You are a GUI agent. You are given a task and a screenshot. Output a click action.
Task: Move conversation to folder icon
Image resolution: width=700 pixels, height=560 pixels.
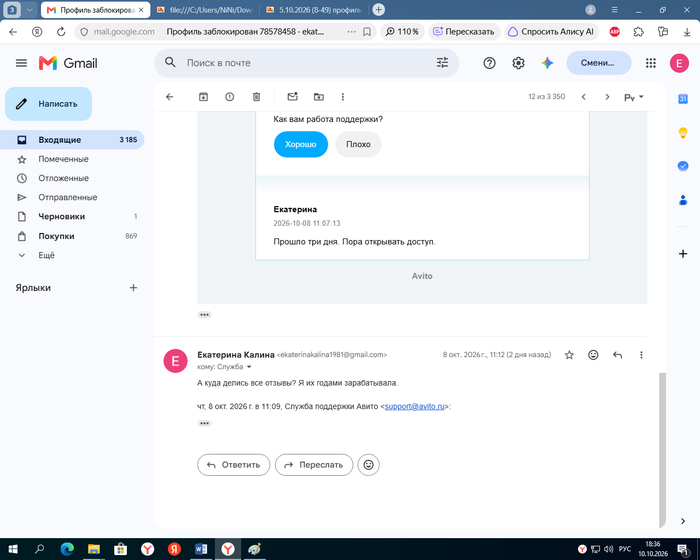click(x=319, y=97)
